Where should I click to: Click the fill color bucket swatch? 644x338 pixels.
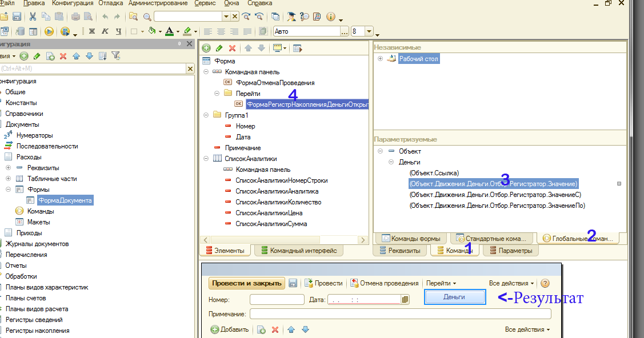click(152, 31)
